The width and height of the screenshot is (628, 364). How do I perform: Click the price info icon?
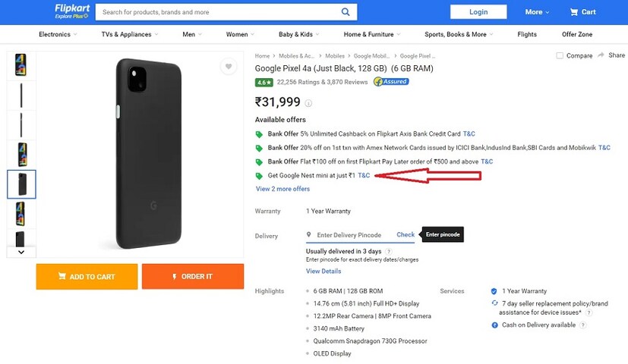coord(308,103)
